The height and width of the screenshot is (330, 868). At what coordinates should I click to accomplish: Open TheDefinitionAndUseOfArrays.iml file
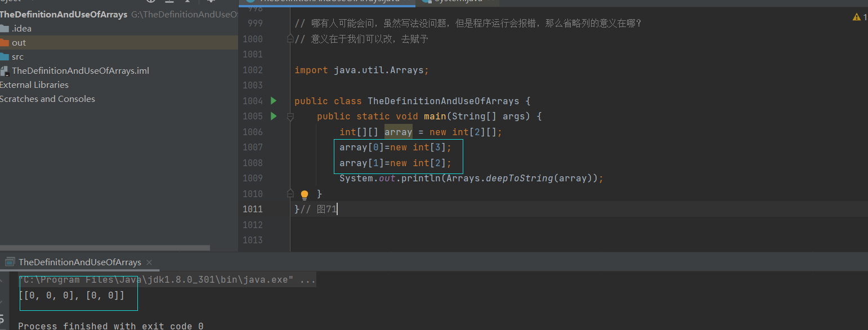[x=80, y=71]
